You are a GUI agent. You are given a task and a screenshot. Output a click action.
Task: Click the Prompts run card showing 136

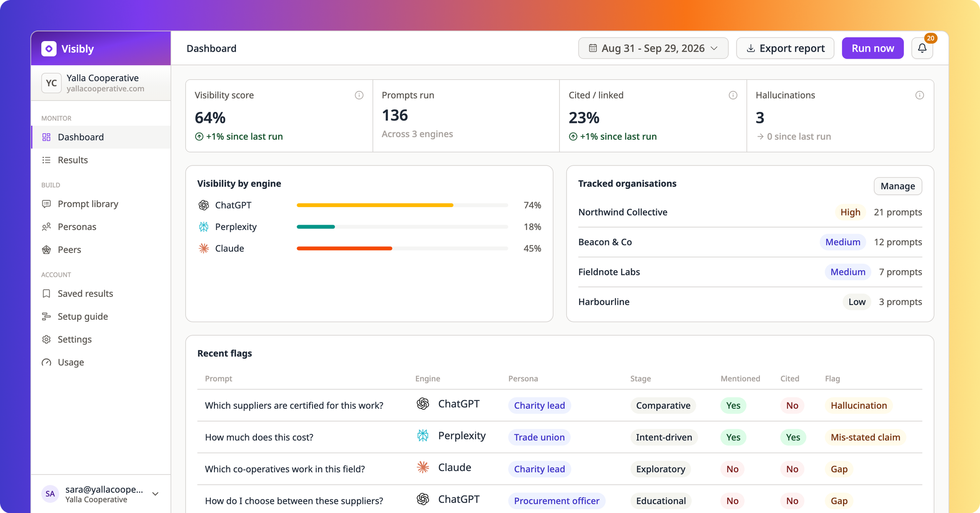pyautogui.click(x=466, y=116)
